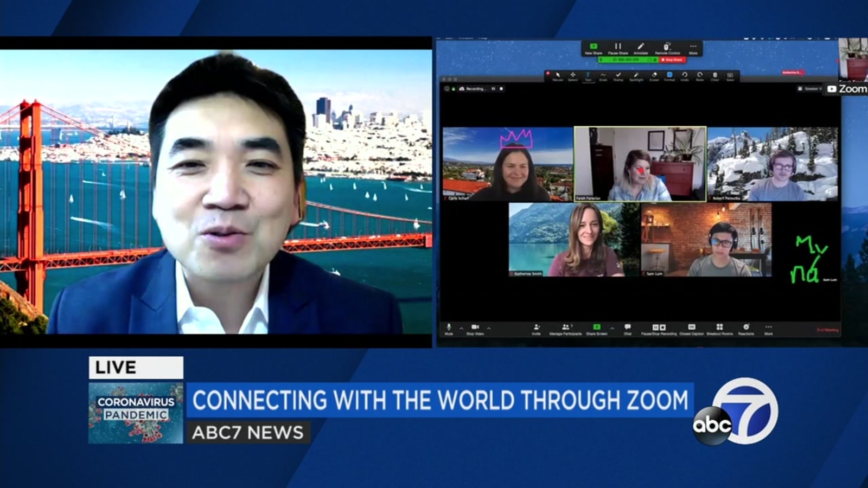Pause Share in the sharing toolbar
868x488 pixels.
pos(618,49)
